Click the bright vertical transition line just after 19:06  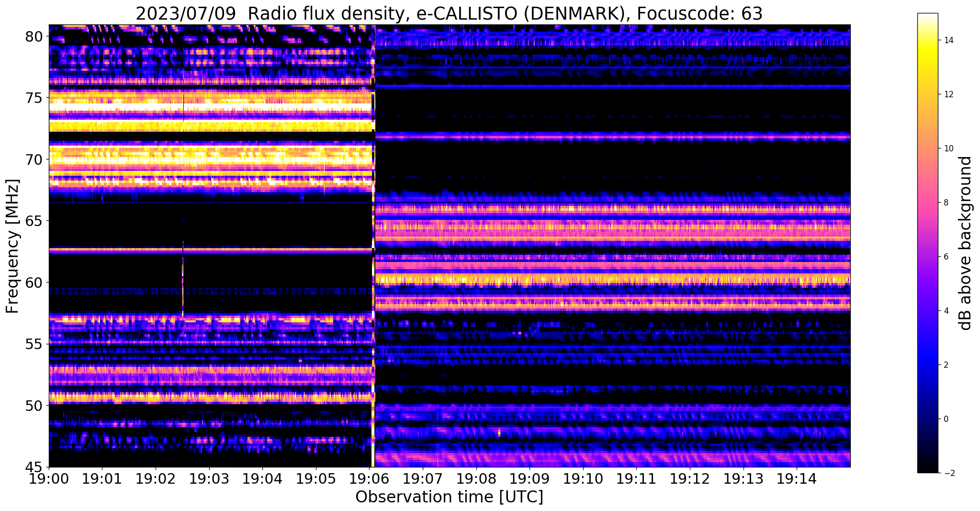[373, 246]
